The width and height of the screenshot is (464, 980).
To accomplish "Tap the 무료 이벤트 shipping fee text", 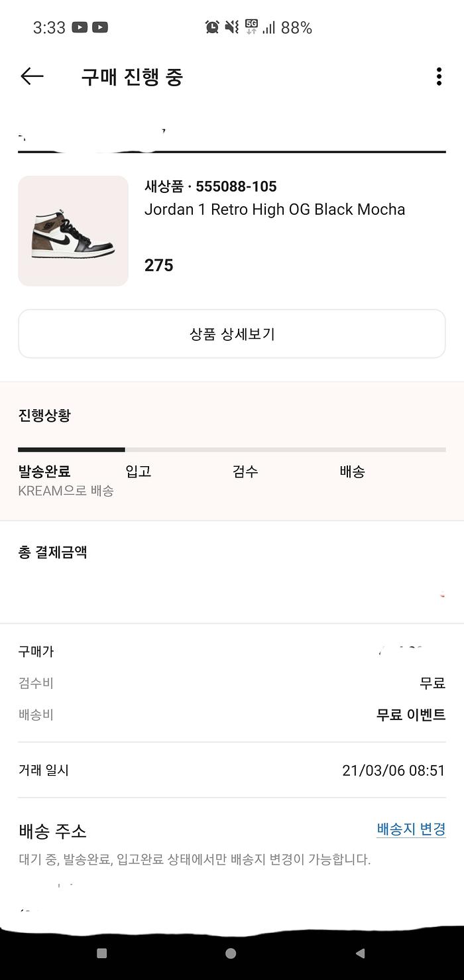I will point(411,715).
